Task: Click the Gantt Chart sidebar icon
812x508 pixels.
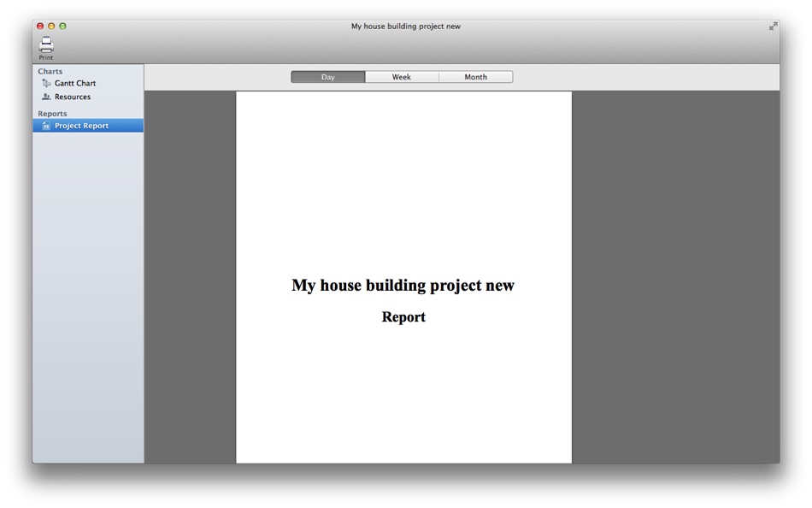Action: point(46,83)
